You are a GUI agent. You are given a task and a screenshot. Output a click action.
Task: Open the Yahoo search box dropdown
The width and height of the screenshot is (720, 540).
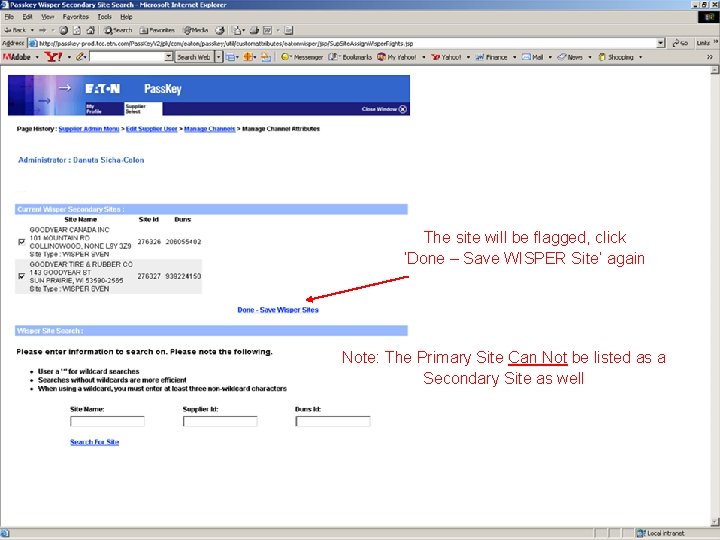(169, 57)
